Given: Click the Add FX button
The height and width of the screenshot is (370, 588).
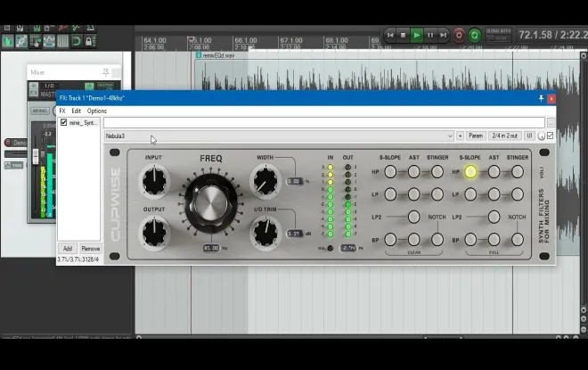Looking at the screenshot, I should tap(68, 249).
